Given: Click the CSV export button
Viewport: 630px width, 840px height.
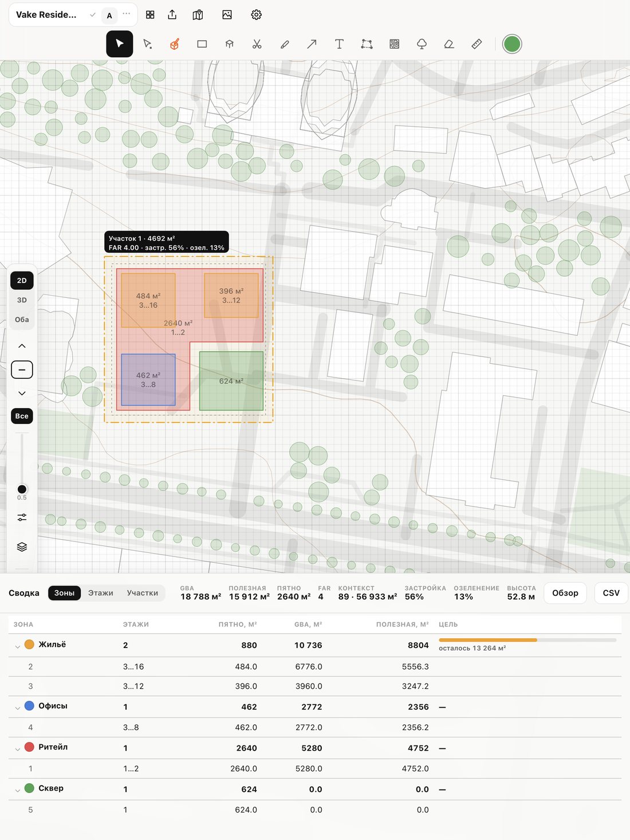Looking at the screenshot, I should [611, 593].
